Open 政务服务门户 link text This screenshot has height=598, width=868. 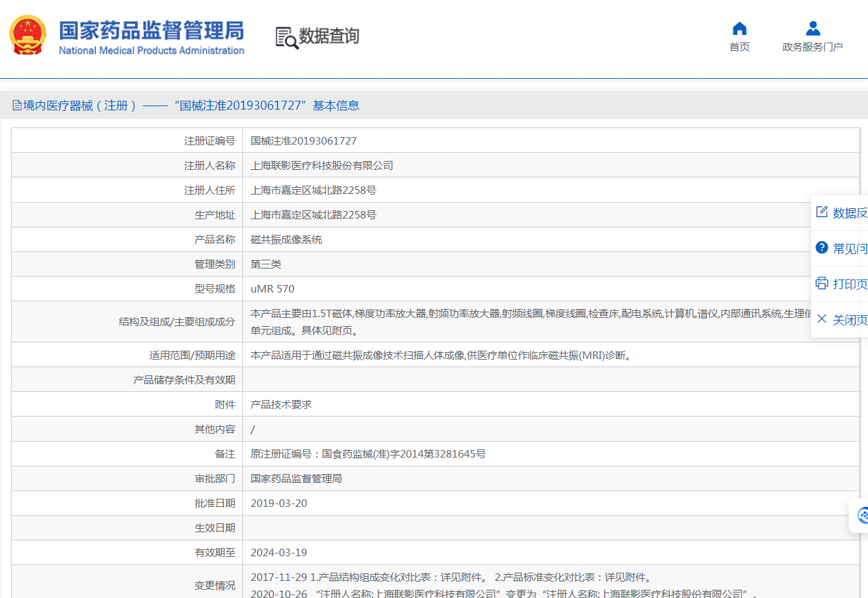coord(813,47)
